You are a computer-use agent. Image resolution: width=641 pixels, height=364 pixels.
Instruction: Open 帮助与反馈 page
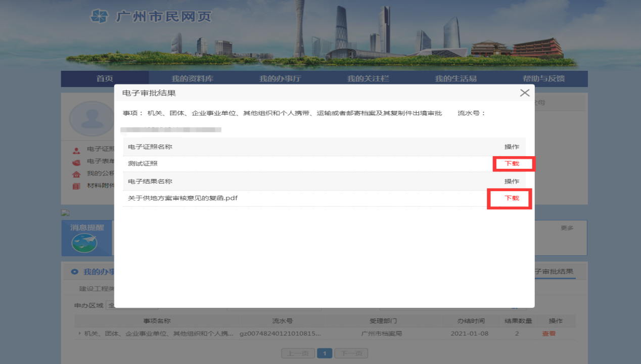pyautogui.click(x=543, y=79)
